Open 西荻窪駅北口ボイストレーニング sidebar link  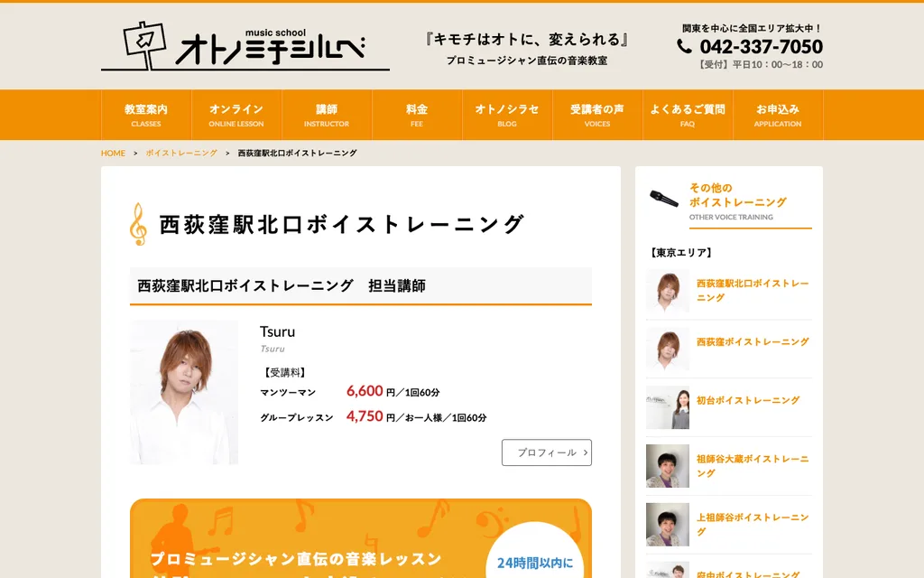tap(752, 291)
